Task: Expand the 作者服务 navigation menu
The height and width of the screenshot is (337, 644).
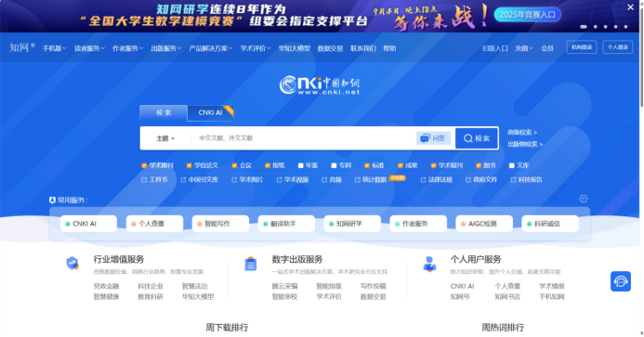Action: click(x=127, y=48)
